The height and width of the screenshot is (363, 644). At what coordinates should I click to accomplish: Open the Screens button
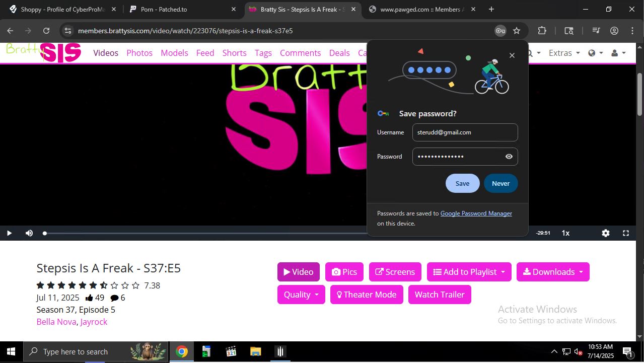pos(395,272)
